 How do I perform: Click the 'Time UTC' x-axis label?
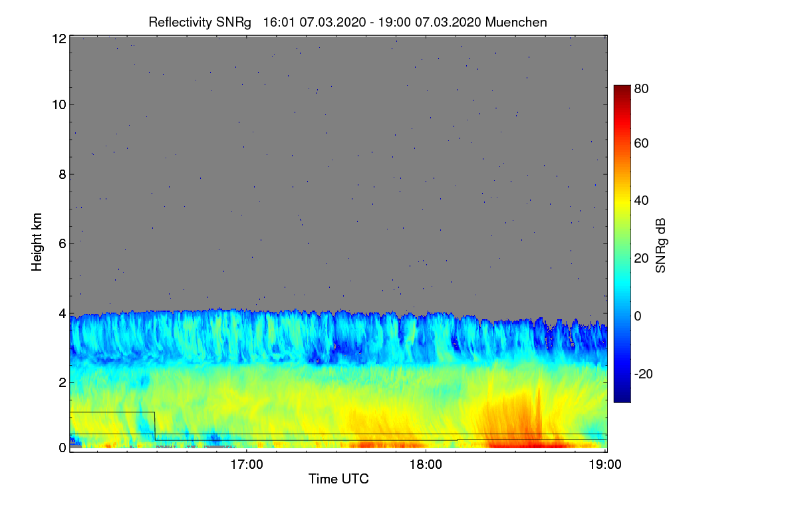pos(338,478)
